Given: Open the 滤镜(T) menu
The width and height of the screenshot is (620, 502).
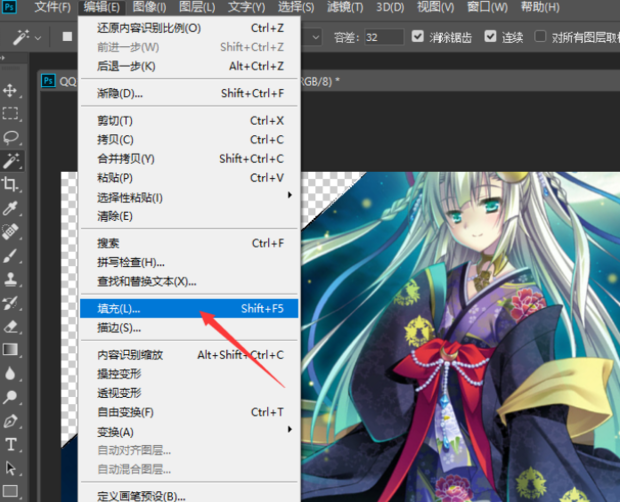Looking at the screenshot, I should point(345,7).
